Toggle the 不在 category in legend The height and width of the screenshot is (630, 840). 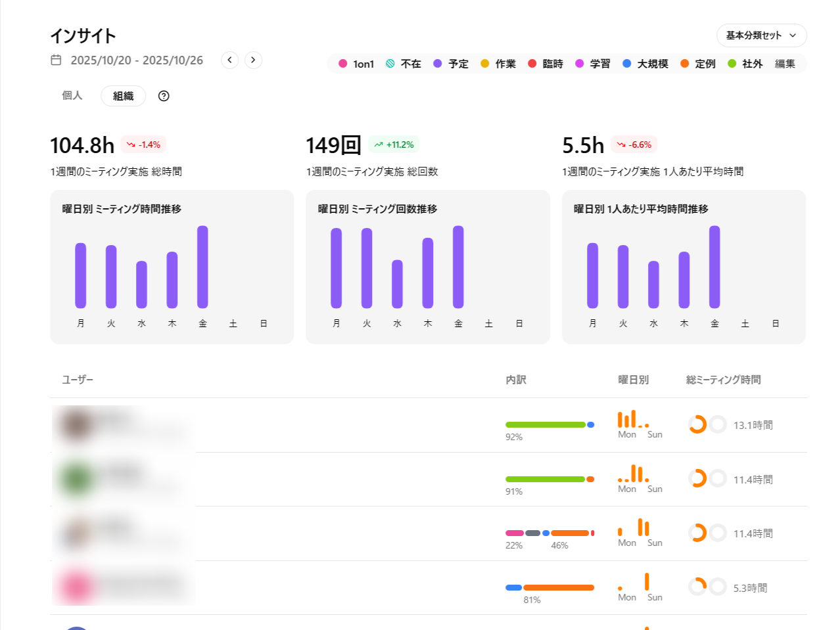pyautogui.click(x=404, y=64)
